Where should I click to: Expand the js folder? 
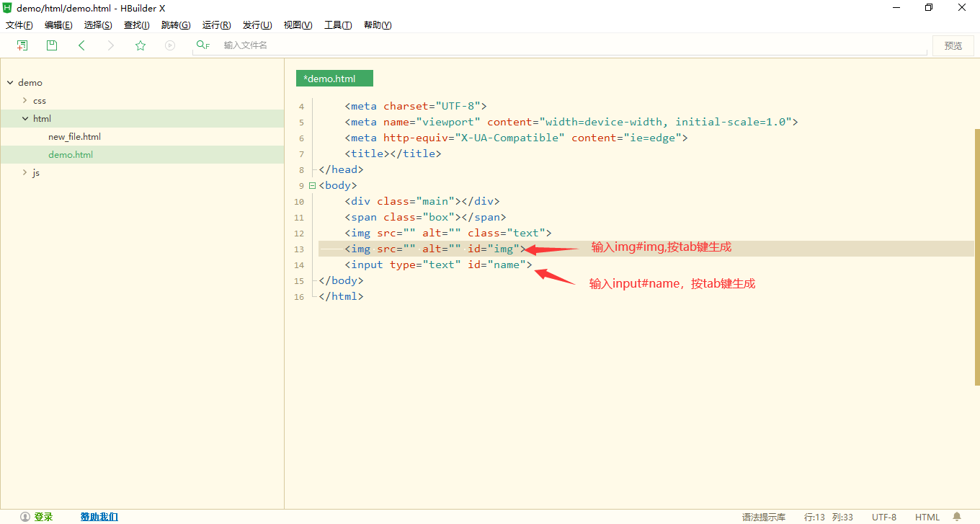25,172
